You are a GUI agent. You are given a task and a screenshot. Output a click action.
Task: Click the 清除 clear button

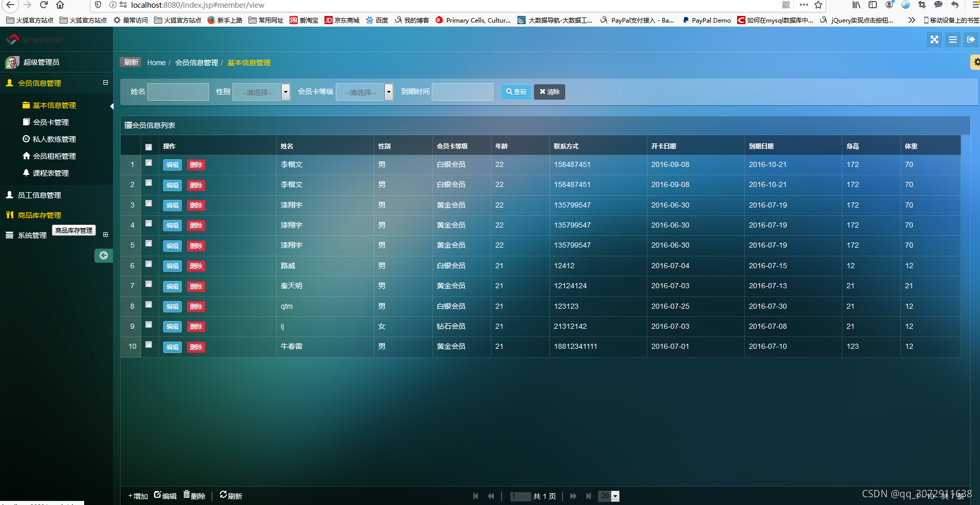[549, 92]
